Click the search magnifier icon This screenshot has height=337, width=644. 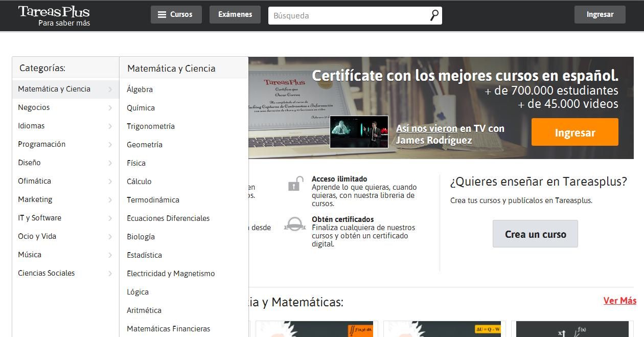(x=434, y=15)
